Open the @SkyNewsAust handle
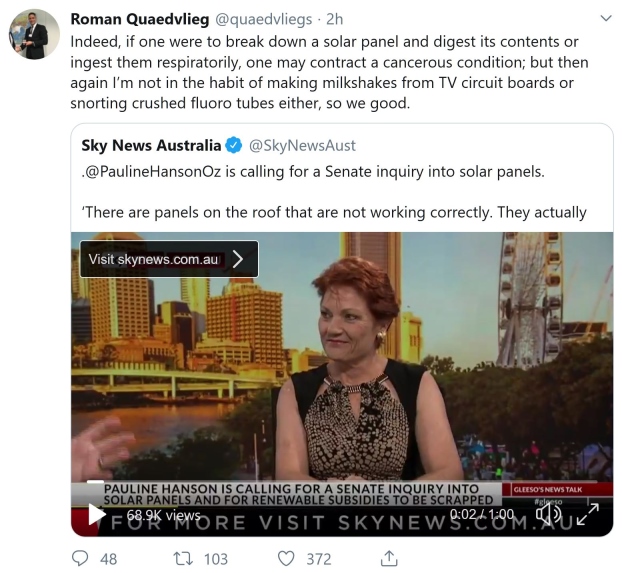 click(x=302, y=145)
